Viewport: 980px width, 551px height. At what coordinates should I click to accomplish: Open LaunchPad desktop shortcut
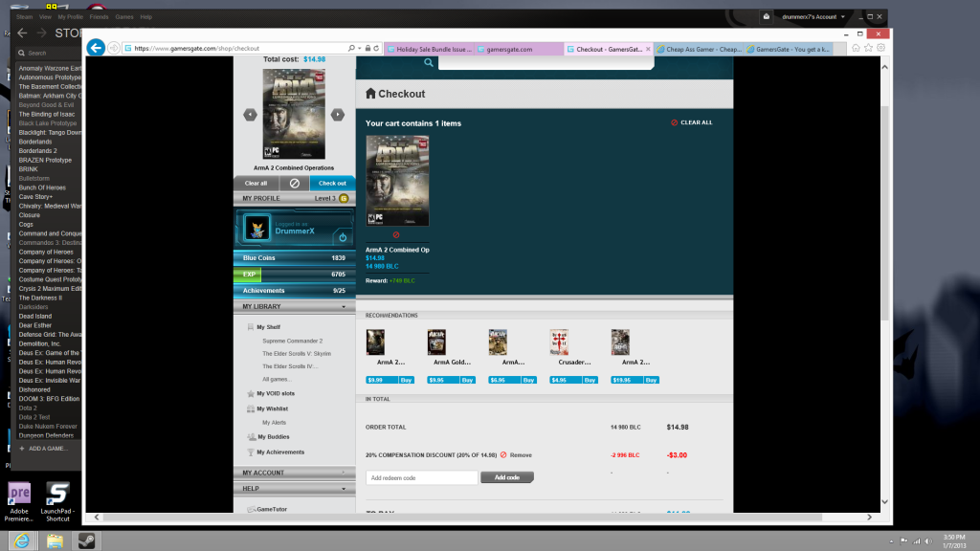(x=57, y=501)
